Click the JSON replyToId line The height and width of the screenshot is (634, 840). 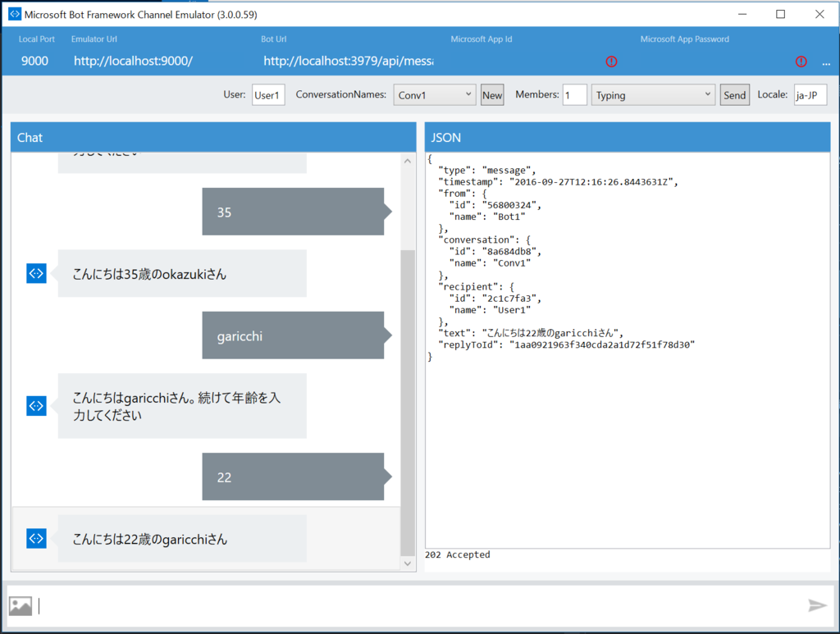click(x=566, y=344)
